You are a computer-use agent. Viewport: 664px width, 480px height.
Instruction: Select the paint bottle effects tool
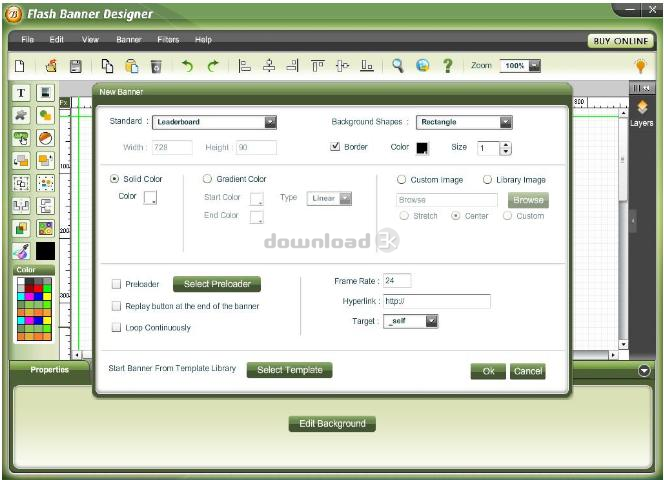(21, 252)
